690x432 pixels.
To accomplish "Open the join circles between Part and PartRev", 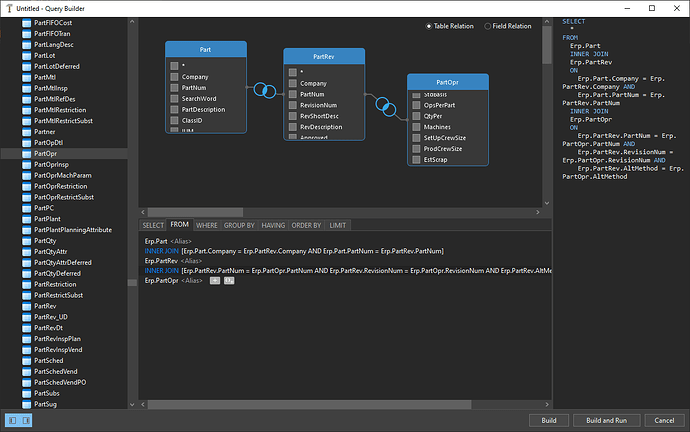I will pos(265,90).
